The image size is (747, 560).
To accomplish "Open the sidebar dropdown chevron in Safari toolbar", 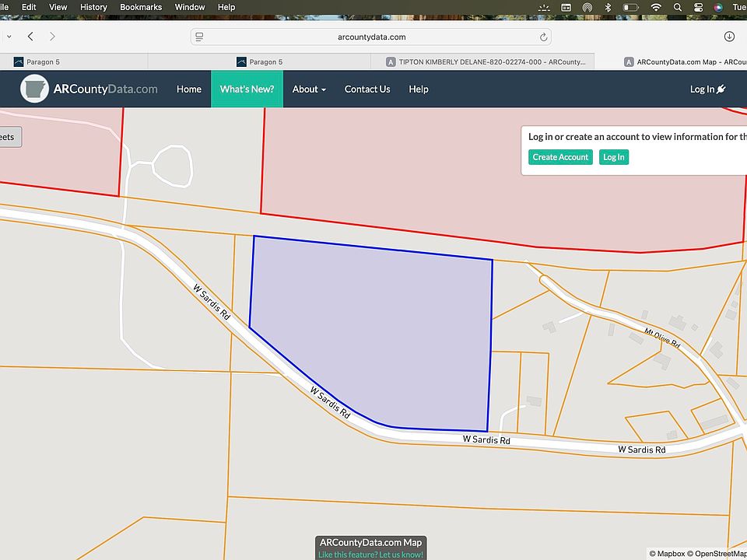I will pyautogui.click(x=9, y=37).
